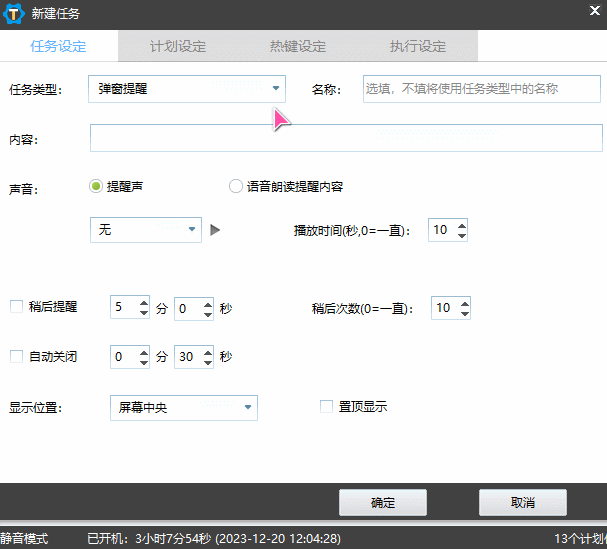Open the 显示位置 dropdown showing 屏幕中央

point(182,408)
